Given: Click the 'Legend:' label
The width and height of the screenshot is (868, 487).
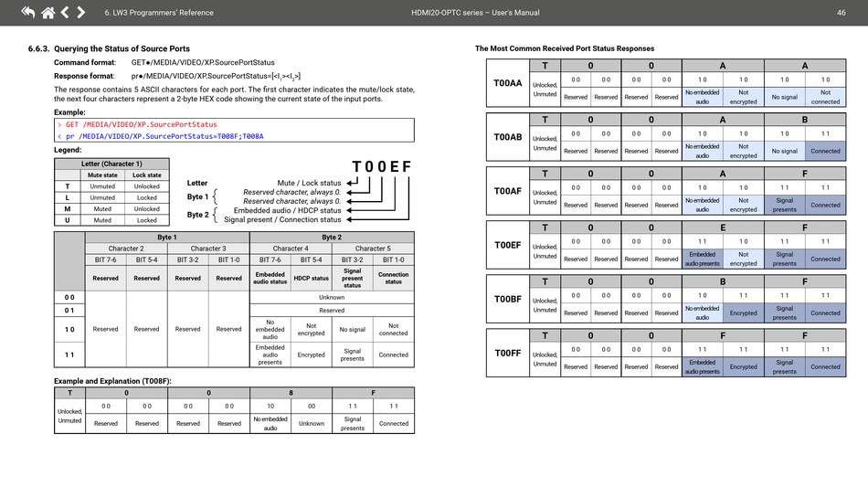Looking at the screenshot, I should click(x=68, y=150).
